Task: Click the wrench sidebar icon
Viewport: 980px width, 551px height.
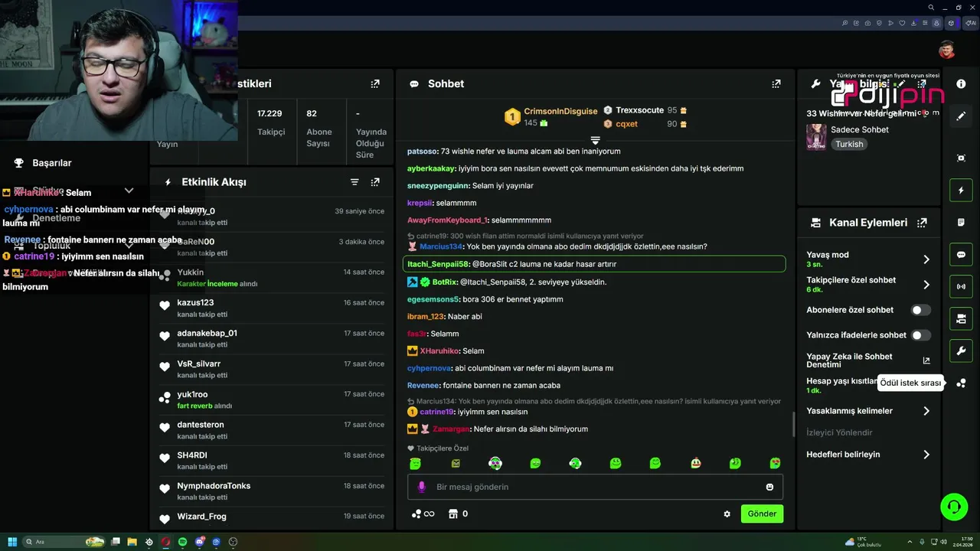Action: tap(961, 350)
